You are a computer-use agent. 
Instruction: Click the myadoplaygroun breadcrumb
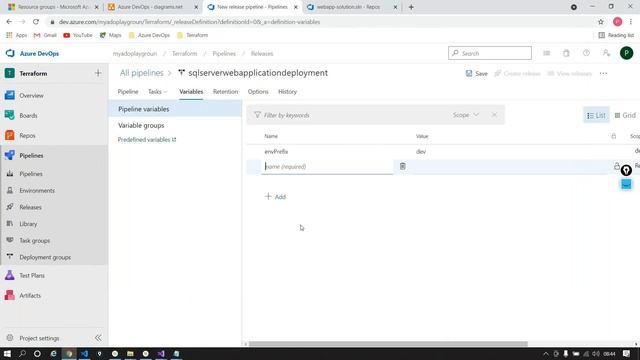click(x=135, y=53)
